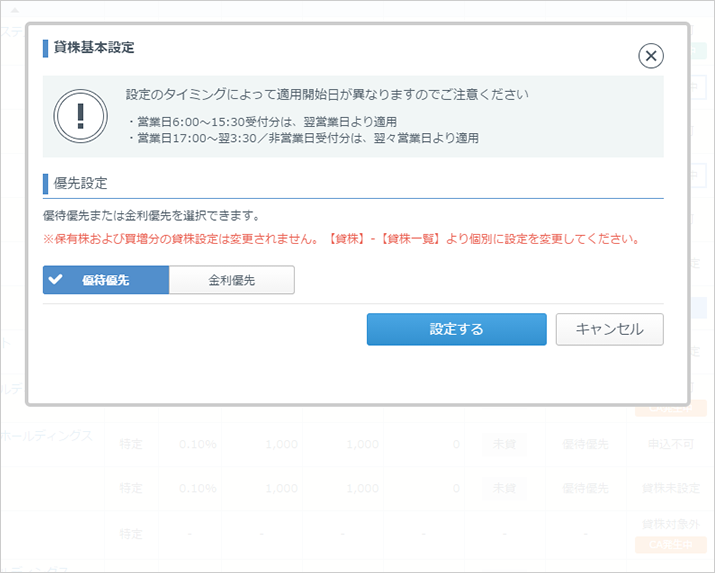Click the 設定のタイミング warning headline

click(327, 95)
